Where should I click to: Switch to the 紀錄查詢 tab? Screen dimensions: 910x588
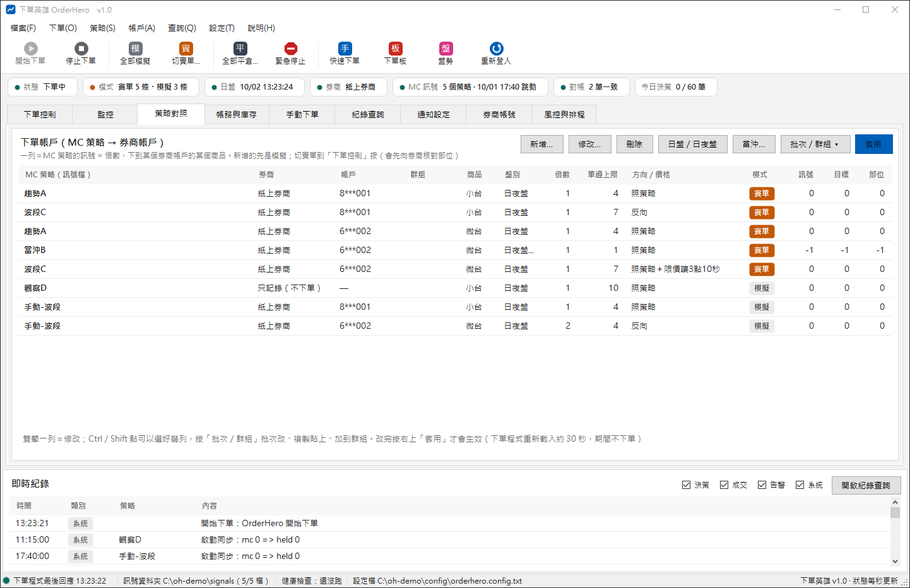368,114
